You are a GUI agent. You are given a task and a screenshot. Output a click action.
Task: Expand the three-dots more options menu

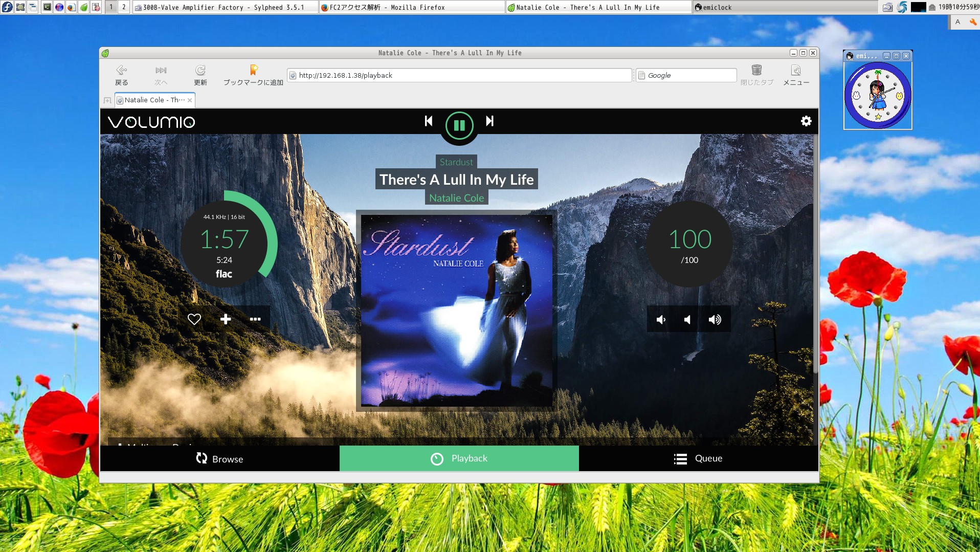point(255,319)
